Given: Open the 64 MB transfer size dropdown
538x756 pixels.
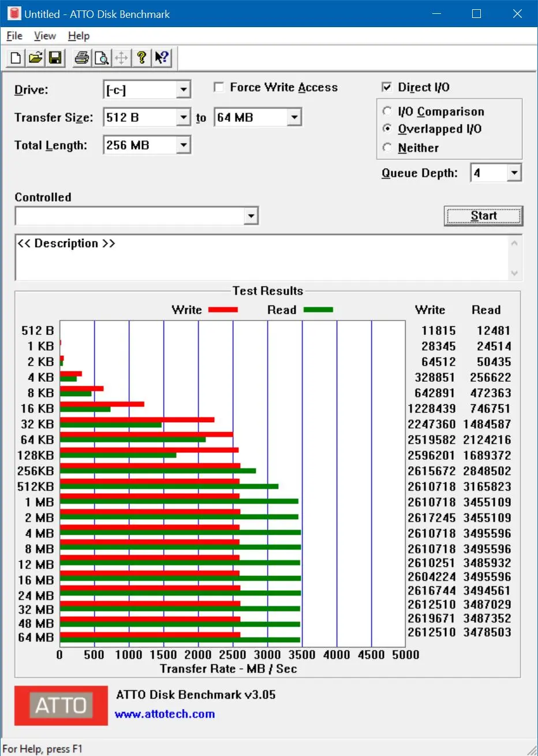Looking at the screenshot, I should [294, 117].
